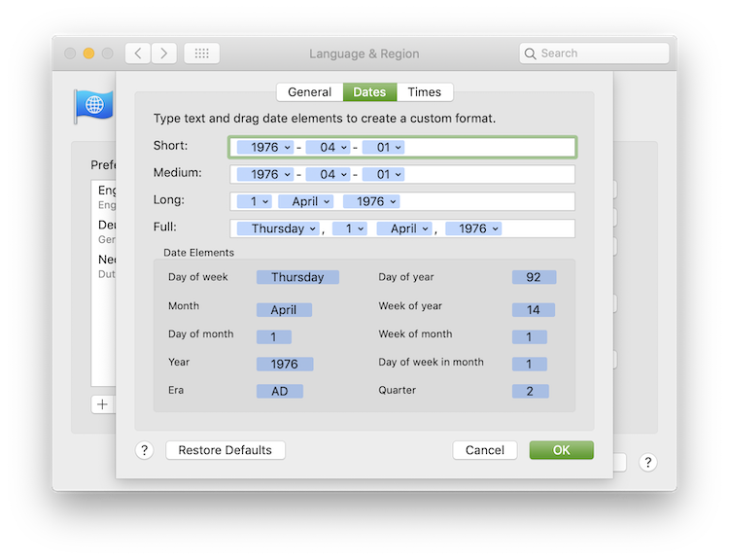Open year 1976 dropdown in Medium format

pos(265,174)
